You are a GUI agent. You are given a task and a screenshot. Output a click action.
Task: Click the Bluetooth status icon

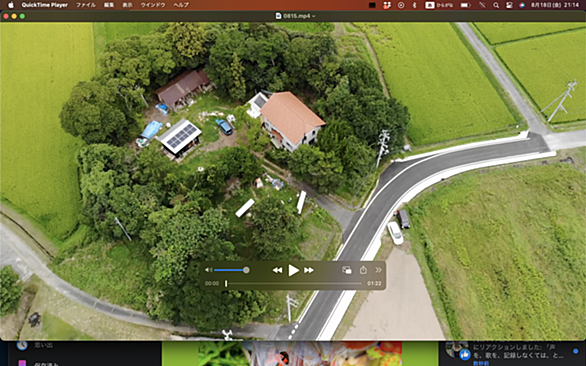tap(414, 5)
